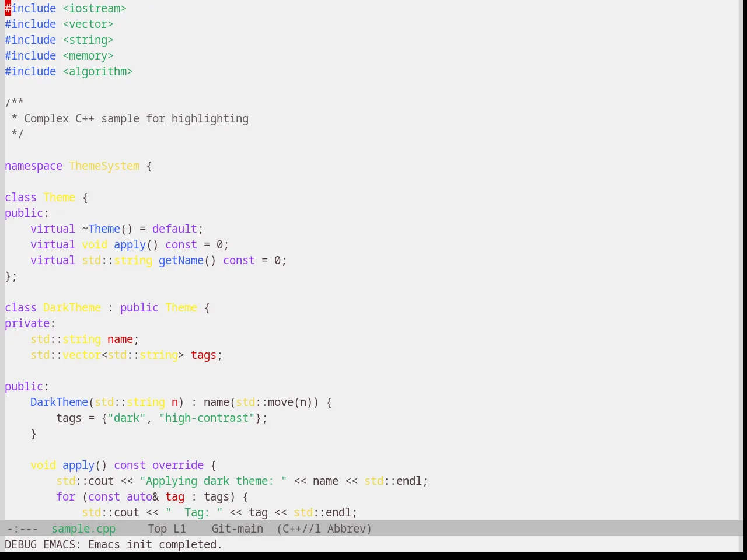This screenshot has height=560, width=747.
Task: Click the "dark" string literal
Action: click(x=127, y=418)
